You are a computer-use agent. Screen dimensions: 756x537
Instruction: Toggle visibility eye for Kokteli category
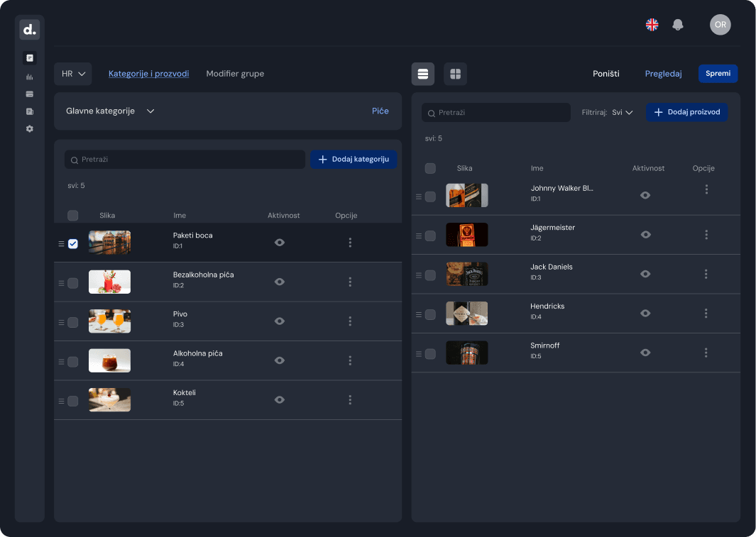(x=280, y=400)
